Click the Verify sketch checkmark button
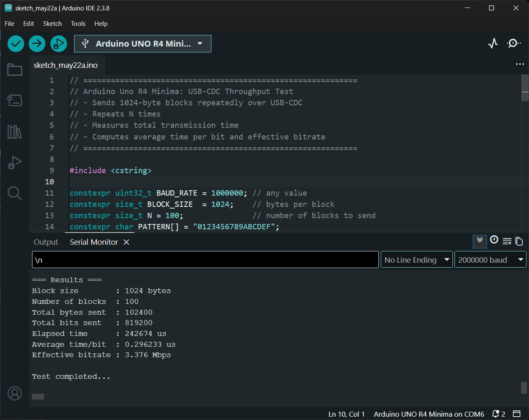 click(x=16, y=44)
